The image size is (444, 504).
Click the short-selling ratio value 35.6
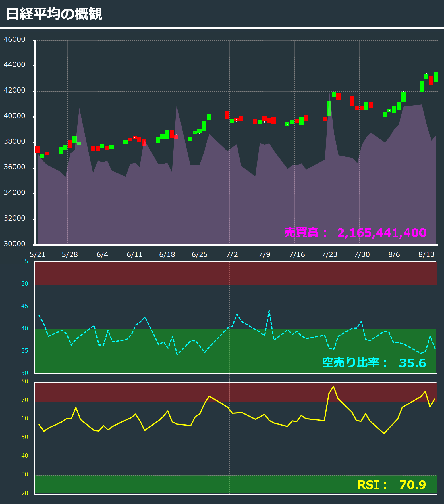(x=412, y=363)
